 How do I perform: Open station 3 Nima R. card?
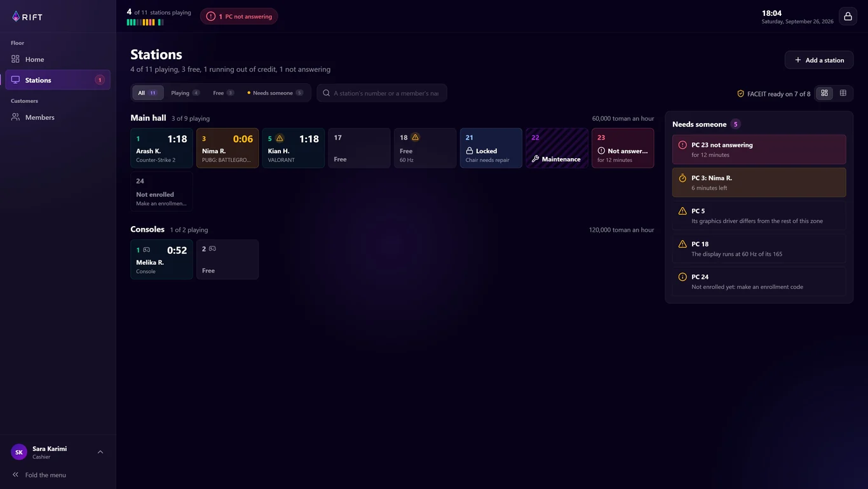pyautogui.click(x=227, y=148)
